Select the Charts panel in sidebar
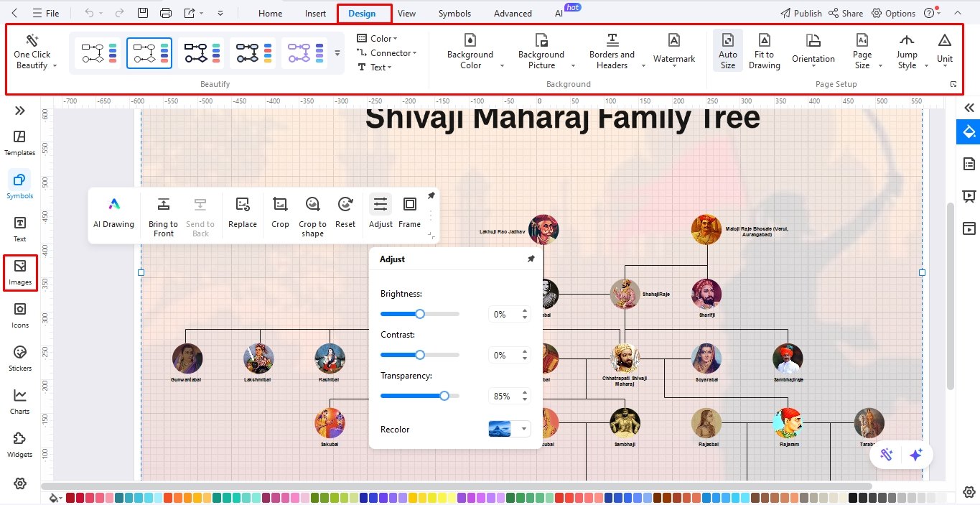Image resolution: width=980 pixels, height=505 pixels. tap(19, 400)
